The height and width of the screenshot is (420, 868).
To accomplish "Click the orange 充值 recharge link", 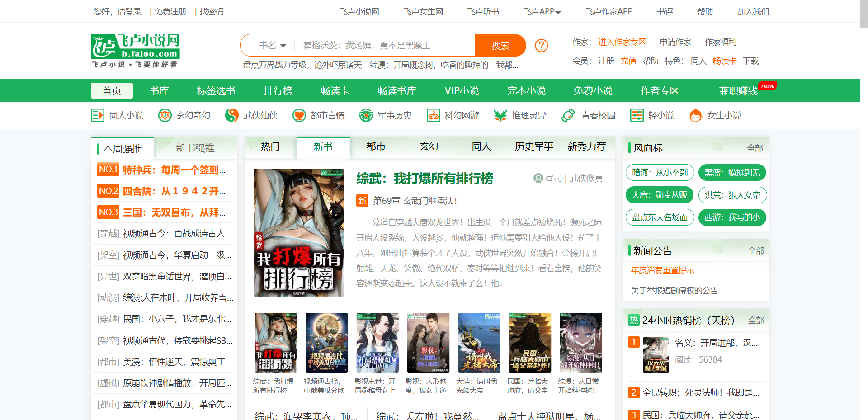I will click(628, 61).
